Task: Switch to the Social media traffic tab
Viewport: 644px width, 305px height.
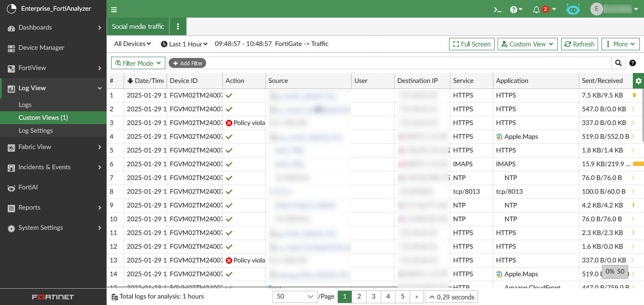Action: click(x=138, y=26)
